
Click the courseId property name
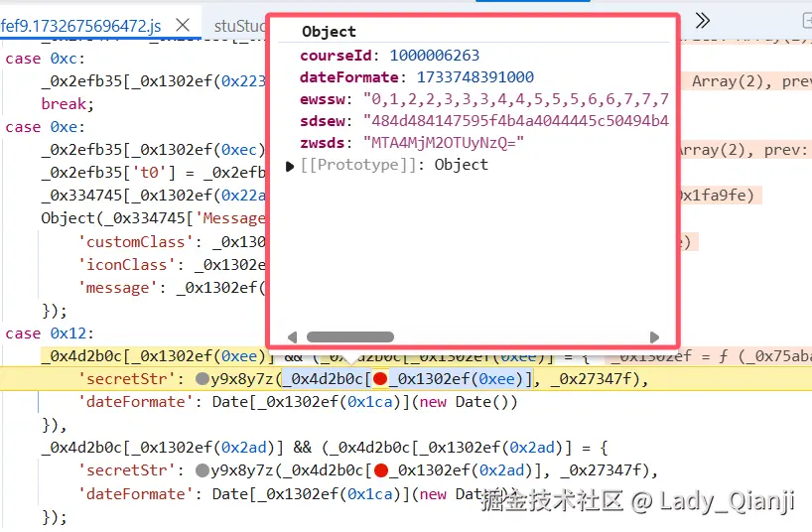[x=336, y=56]
